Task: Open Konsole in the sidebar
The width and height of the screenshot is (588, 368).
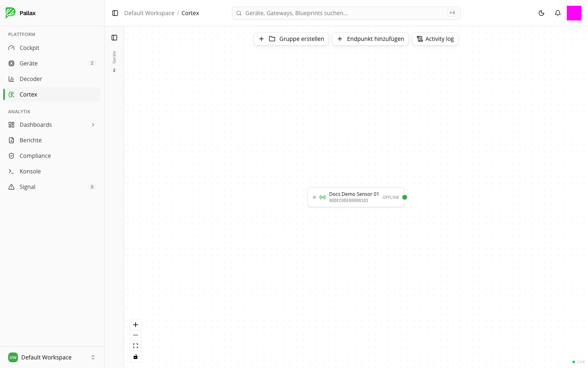Action: pyautogui.click(x=52, y=171)
